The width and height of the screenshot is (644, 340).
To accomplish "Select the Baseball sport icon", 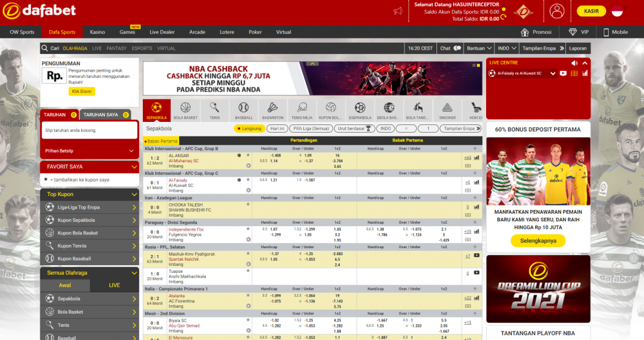I will click(243, 111).
